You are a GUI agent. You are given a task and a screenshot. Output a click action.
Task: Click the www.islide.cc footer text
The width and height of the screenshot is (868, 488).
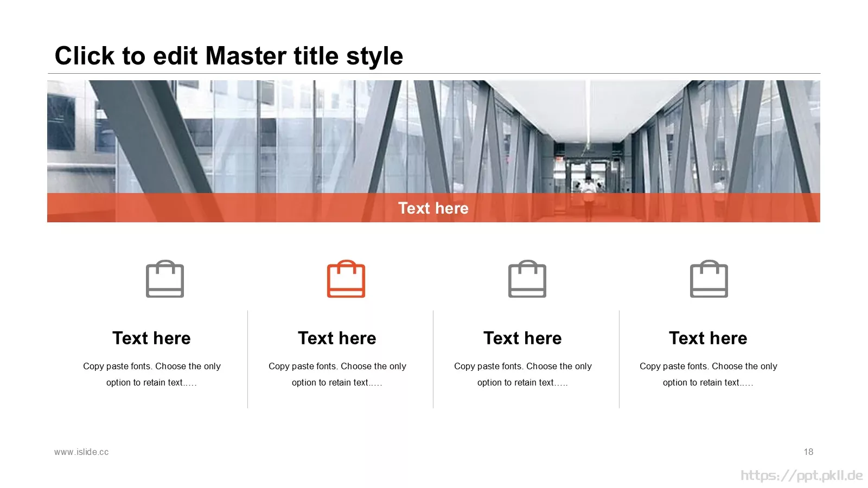(81, 452)
